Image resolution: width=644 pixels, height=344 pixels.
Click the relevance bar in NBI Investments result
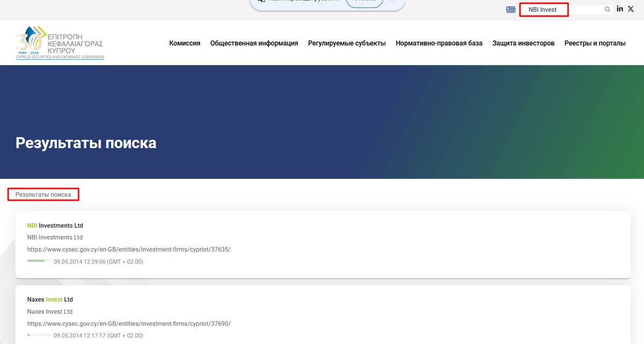pyautogui.click(x=39, y=261)
